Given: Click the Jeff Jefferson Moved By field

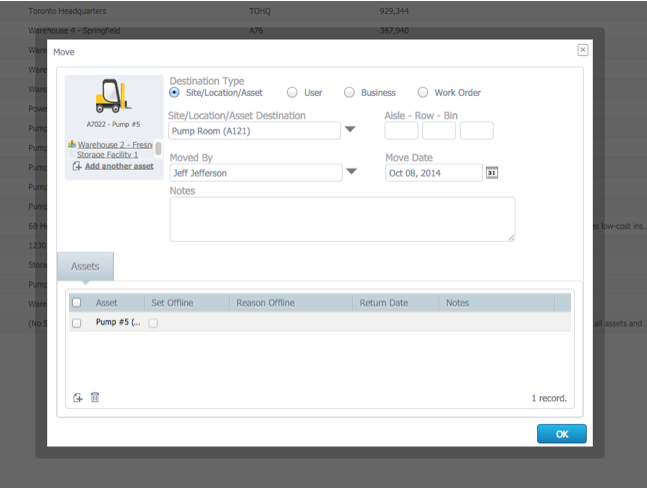Looking at the screenshot, I should coord(256,173).
